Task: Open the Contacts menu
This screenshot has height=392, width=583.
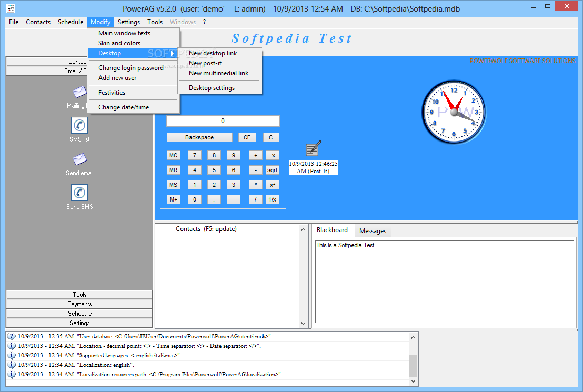Action: coord(38,22)
